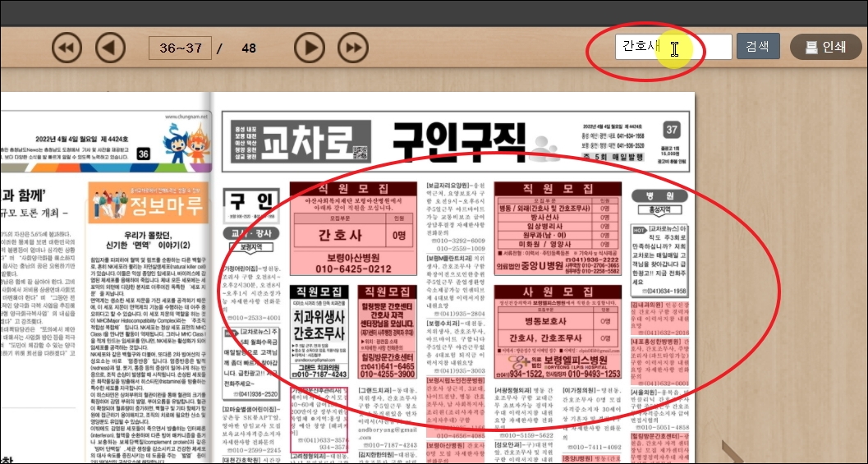Click the 방사선사 row in the job table
Viewport: 868px width, 464px height.
pyautogui.click(x=558, y=218)
